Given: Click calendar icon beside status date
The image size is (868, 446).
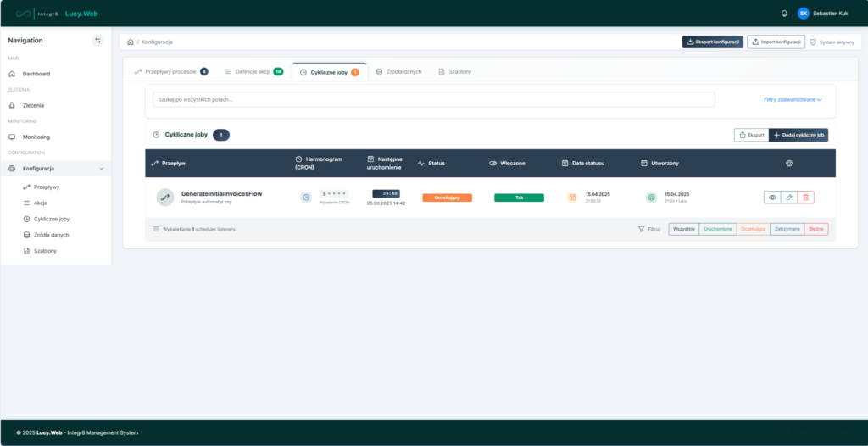Looking at the screenshot, I should coord(572,198).
